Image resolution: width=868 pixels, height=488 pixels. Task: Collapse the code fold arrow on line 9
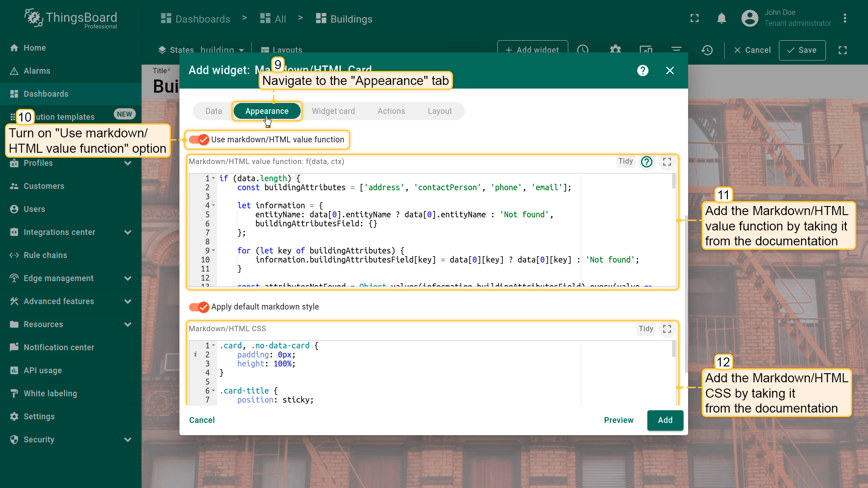(x=213, y=251)
